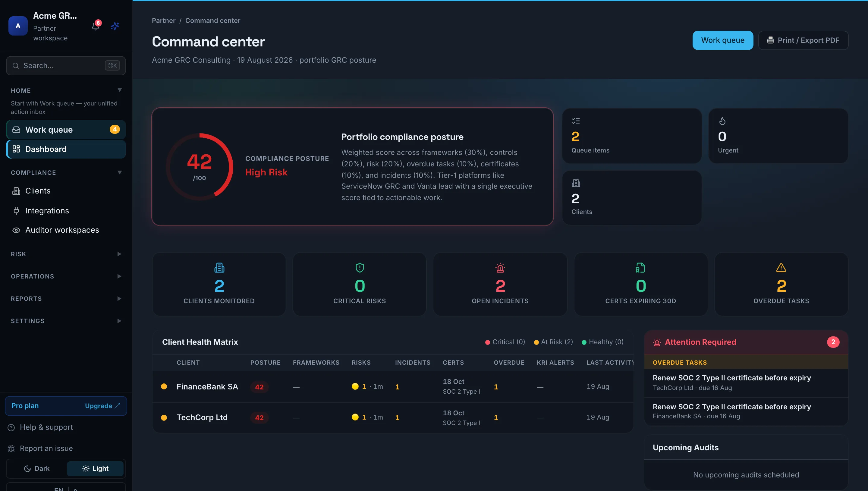This screenshot has width=868, height=491.
Task: Toggle the Healthy (0) legend filter
Action: coord(602,342)
